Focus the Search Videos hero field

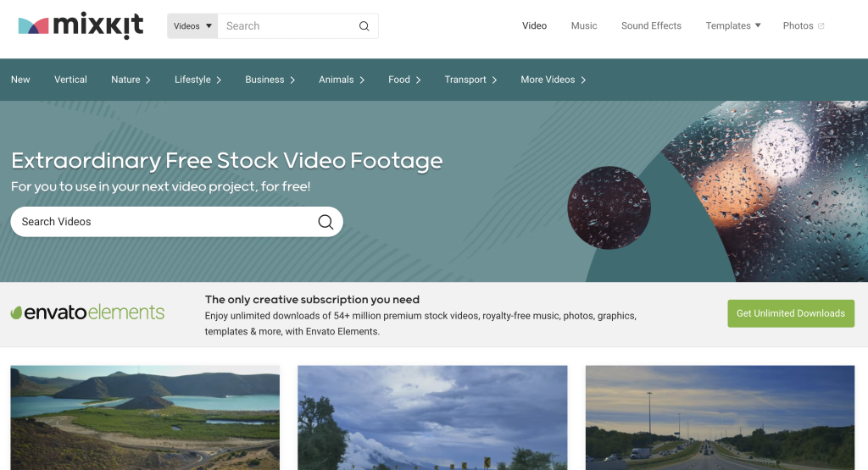point(161,222)
